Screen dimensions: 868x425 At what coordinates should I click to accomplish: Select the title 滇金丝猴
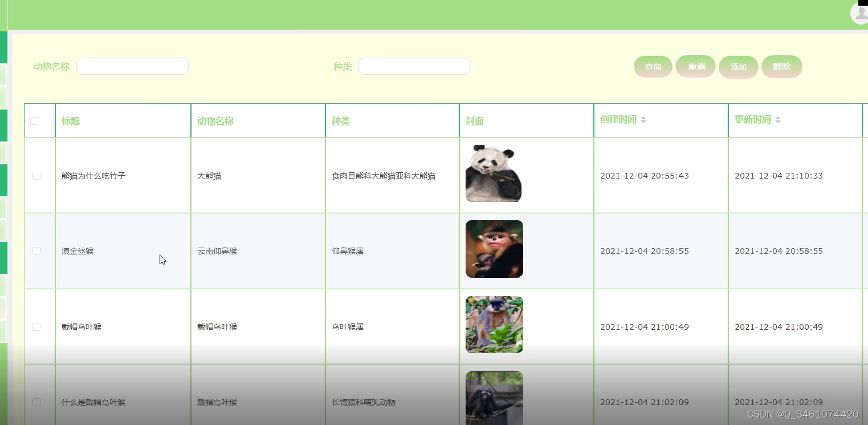(78, 251)
